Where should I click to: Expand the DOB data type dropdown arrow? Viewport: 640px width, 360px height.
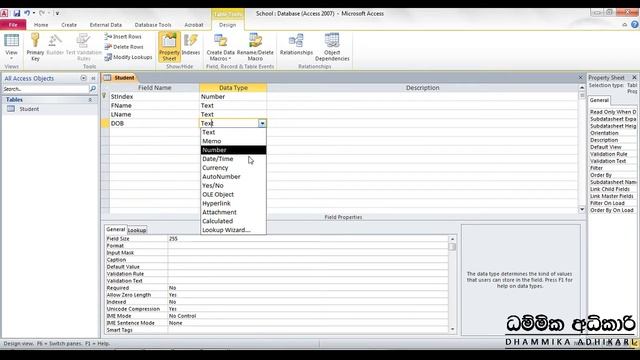262,123
